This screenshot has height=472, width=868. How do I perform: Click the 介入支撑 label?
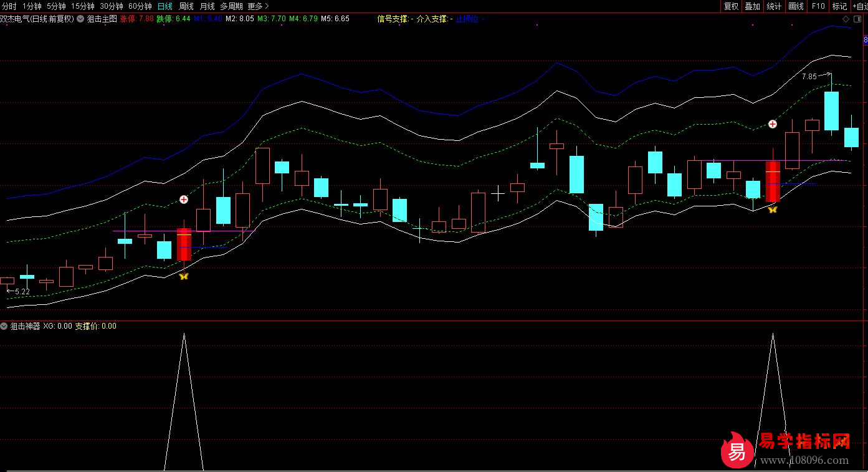434,19
